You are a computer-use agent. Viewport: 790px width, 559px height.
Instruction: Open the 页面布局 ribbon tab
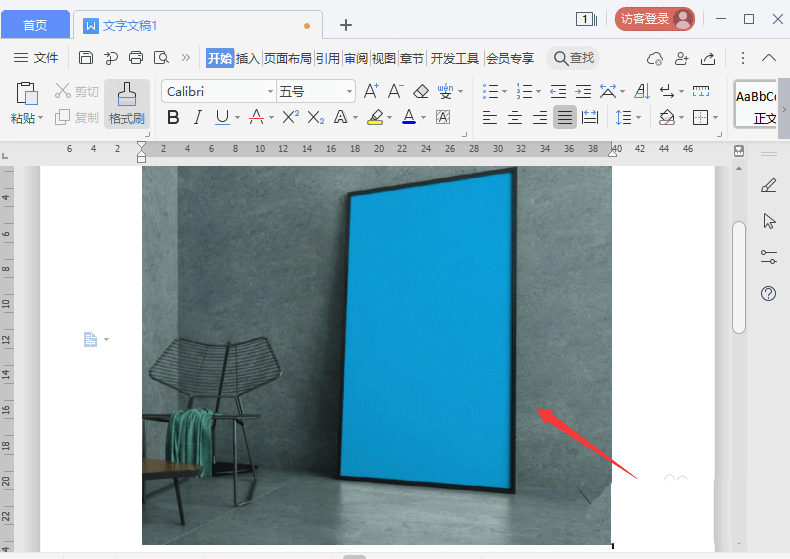tap(287, 58)
